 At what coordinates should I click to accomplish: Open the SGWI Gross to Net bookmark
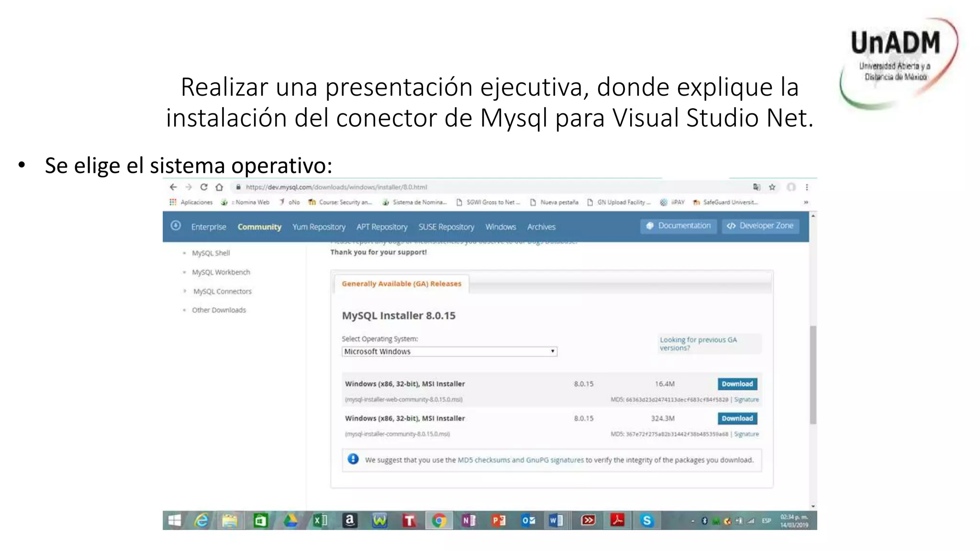pos(488,202)
